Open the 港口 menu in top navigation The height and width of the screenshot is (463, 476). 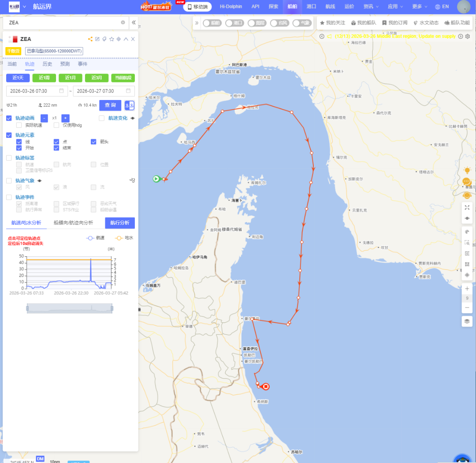tap(311, 7)
